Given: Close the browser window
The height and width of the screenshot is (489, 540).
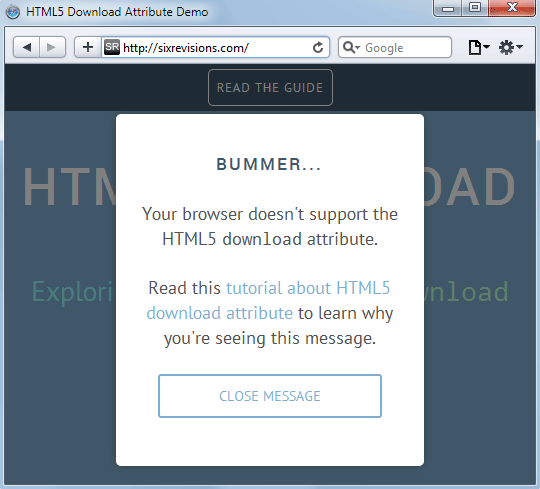Looking at the screenshot, I should 512,8.
